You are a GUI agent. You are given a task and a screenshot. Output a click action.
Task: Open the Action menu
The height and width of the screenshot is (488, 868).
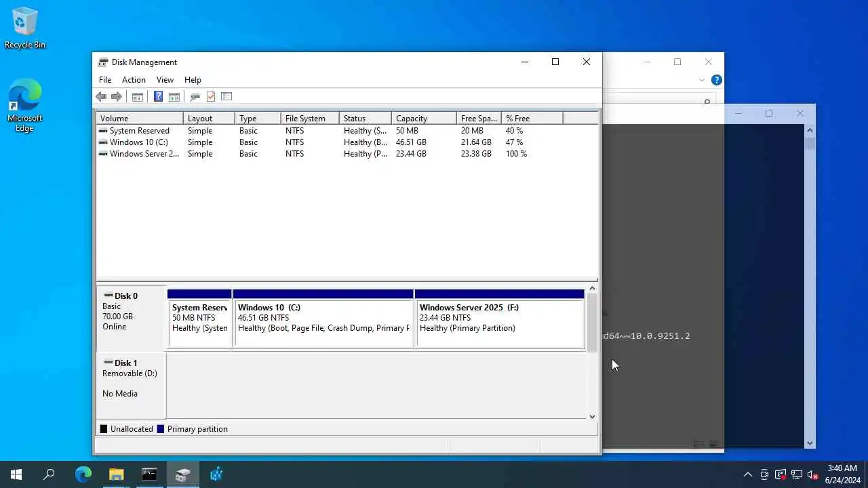(x=134, y=80)
